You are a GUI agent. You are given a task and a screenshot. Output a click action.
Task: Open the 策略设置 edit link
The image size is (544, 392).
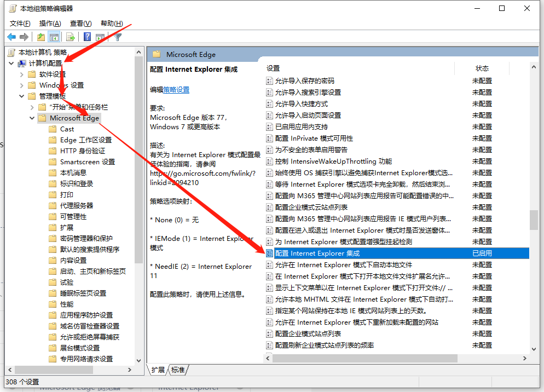tap(176, 90)
